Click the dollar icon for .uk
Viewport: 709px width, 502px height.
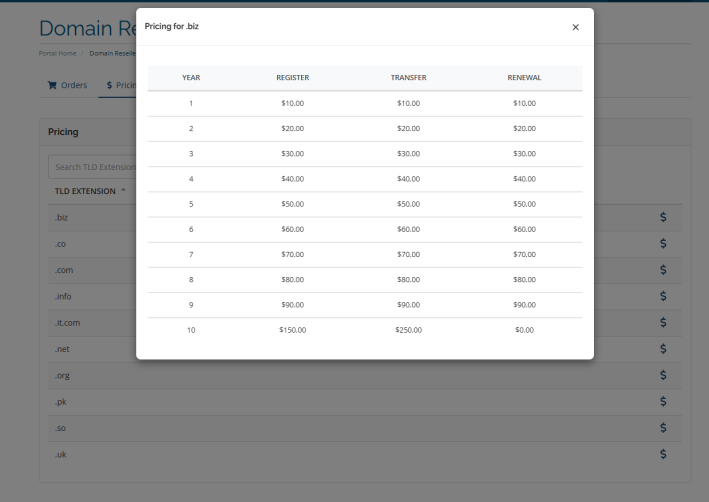tap(663, 454)
